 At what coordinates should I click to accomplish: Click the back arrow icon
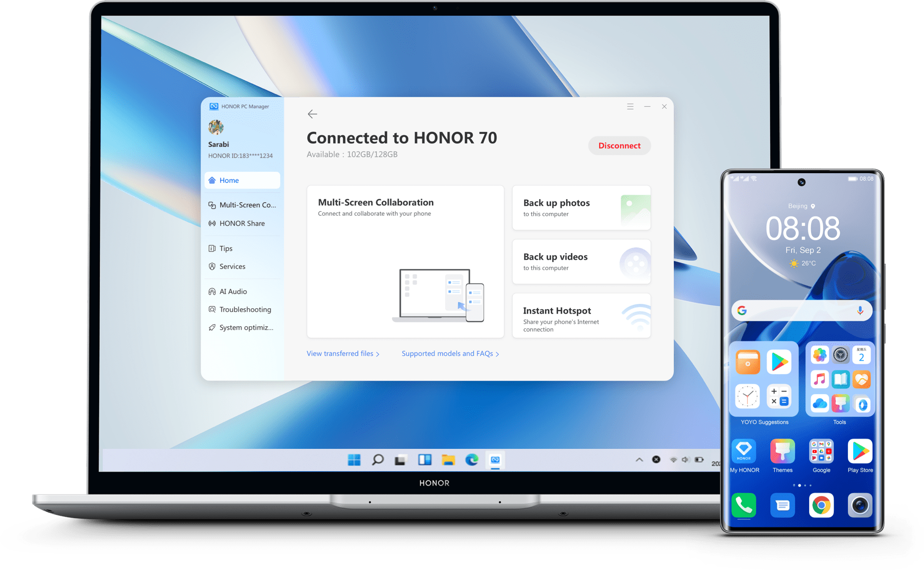312,114
